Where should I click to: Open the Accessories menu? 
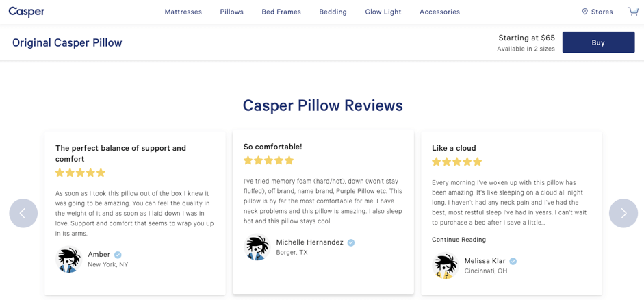click(x=439, y=12)
